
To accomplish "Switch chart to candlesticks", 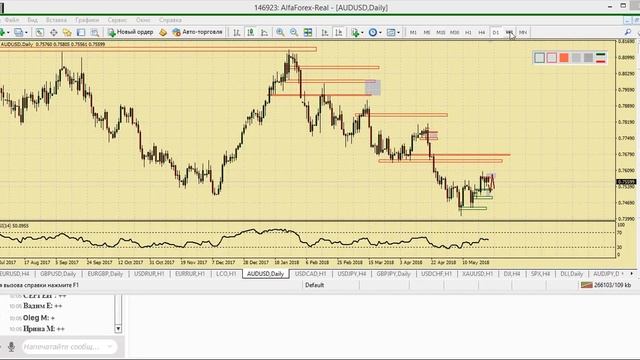I will point(251,32).
